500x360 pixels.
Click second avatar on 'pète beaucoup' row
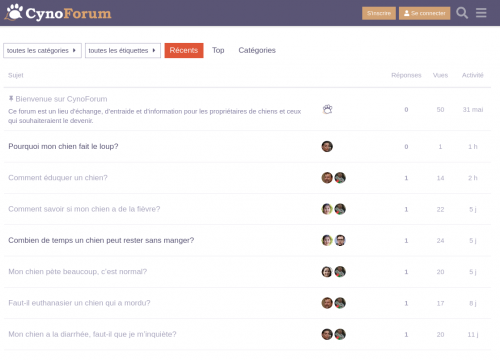[340, 272]
